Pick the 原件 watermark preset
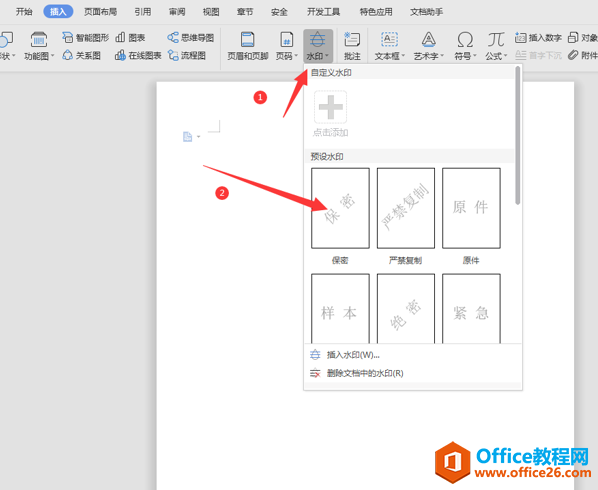This screenshot has height=490, width=598. point(471,208)
